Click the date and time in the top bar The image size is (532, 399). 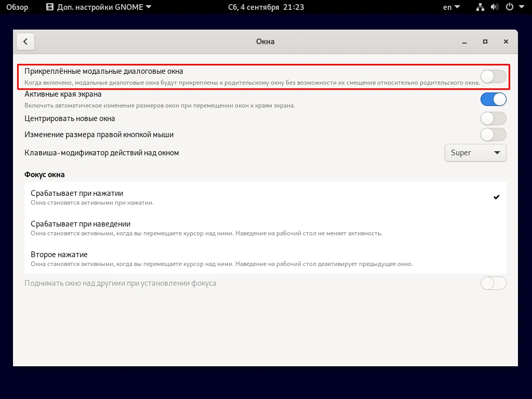tap(265, 7)
